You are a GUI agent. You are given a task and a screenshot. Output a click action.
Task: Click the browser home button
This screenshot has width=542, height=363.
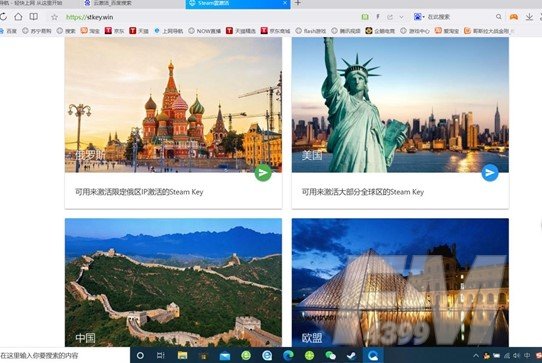pos(18,17)
